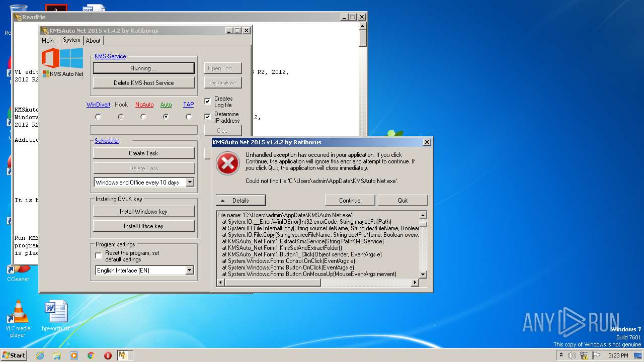Select the TAP radio button

[x=189, y=117]
